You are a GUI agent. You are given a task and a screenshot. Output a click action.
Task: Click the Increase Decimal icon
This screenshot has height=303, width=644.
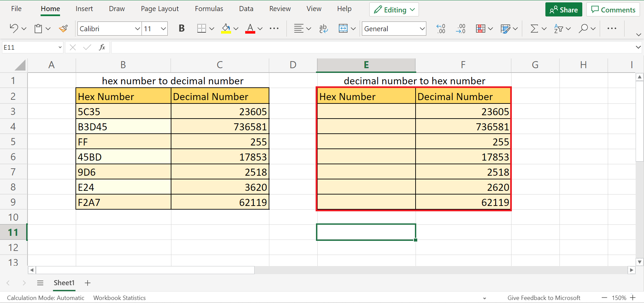[440, 29]
